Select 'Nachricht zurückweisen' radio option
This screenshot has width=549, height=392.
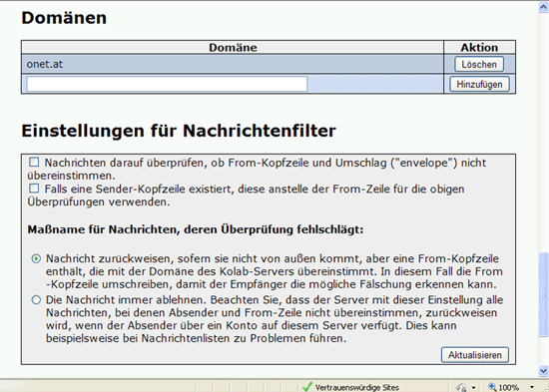pyautogui.click(x=36, y=258)
